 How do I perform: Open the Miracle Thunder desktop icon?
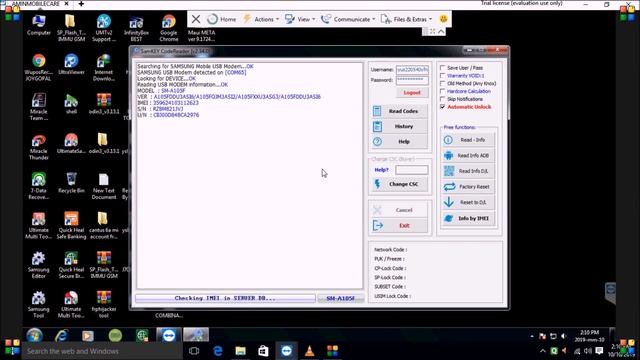39,147
